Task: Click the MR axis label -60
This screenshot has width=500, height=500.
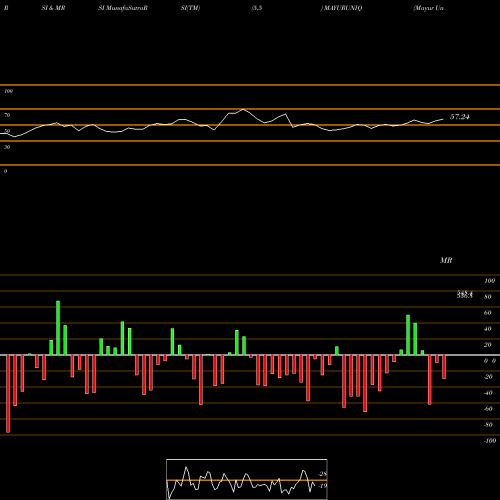Action: [x=488, y=409]
